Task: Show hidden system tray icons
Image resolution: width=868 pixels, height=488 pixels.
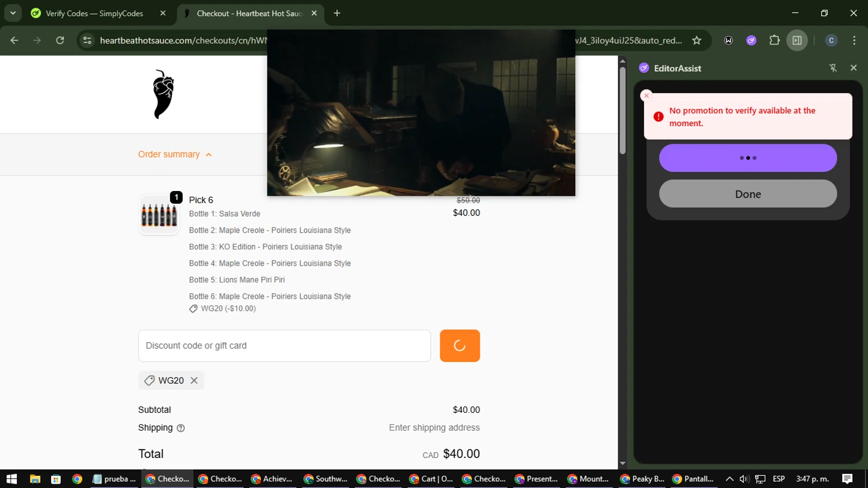Action: [x=729, y=479]
